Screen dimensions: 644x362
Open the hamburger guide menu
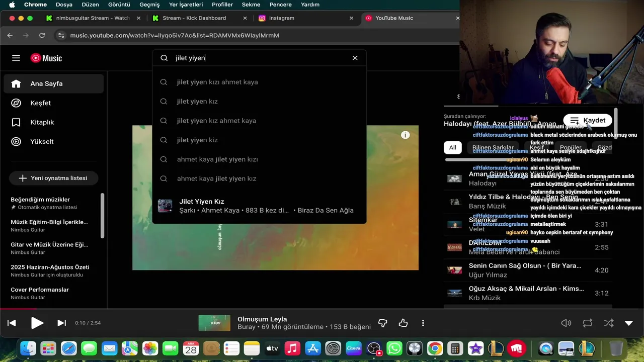[x=16, y=58]
